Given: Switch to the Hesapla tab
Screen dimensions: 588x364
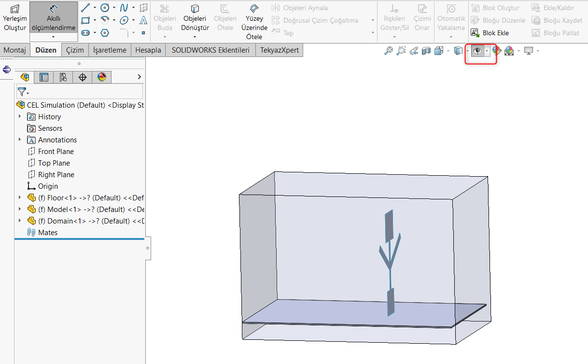Looking at the screenshot, I should (148, 50).
